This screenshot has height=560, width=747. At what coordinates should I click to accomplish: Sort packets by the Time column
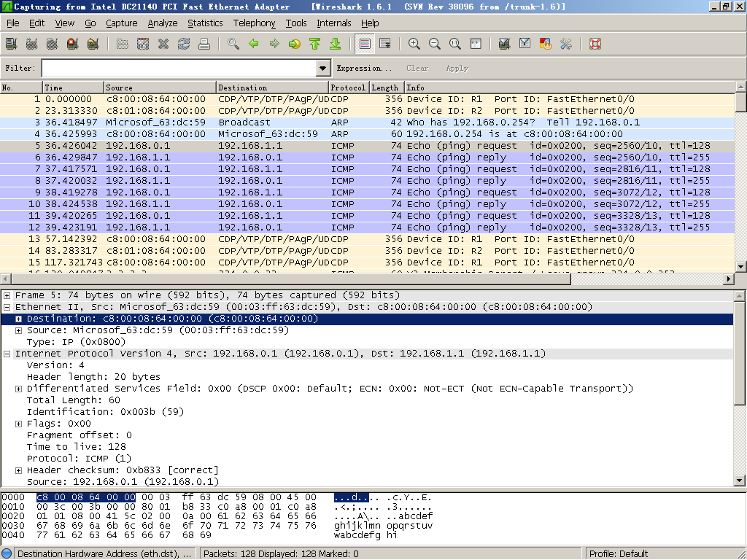click(x=74, y=87)
